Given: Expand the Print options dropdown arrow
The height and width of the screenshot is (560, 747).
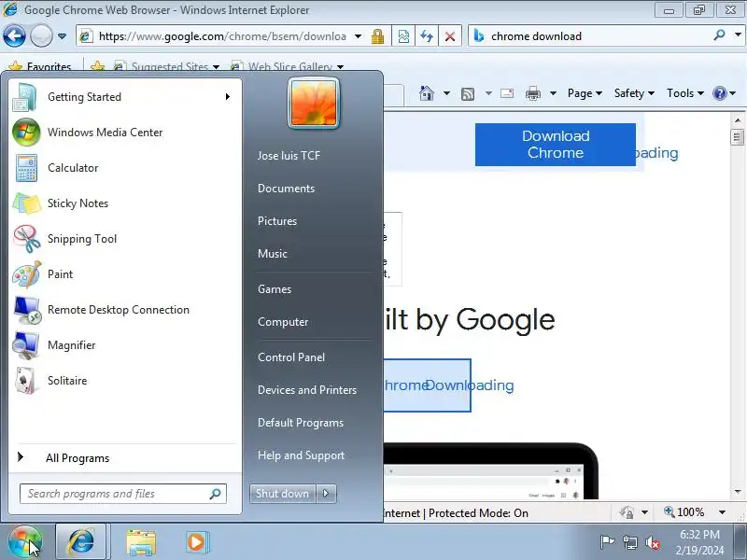Looking at the screenshot, I should 553,93.
